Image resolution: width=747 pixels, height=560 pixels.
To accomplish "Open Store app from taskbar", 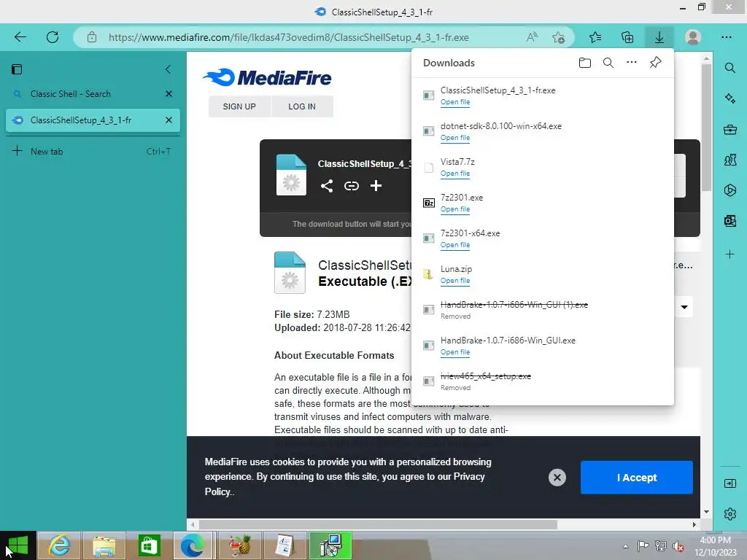I will [x=149, y=545].
